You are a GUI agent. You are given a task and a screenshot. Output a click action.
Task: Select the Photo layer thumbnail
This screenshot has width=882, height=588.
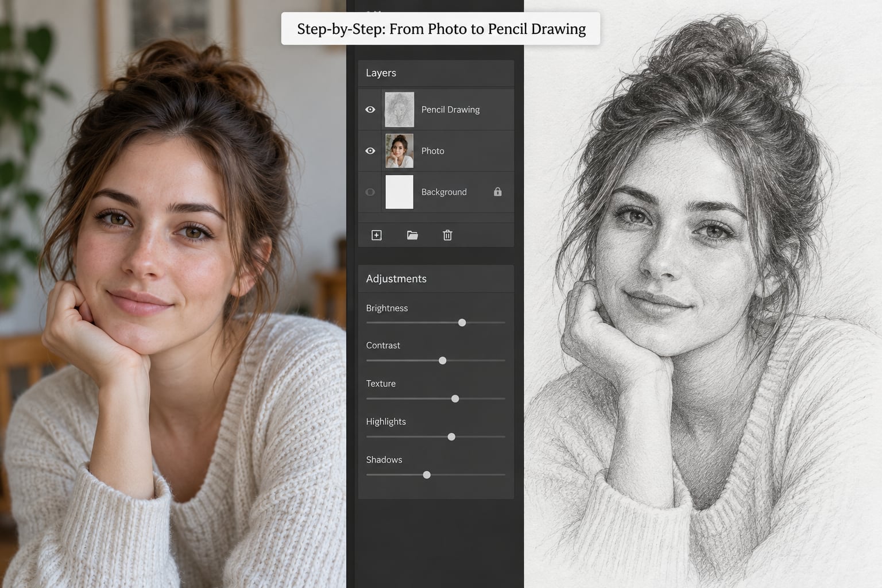click(399, 151)
